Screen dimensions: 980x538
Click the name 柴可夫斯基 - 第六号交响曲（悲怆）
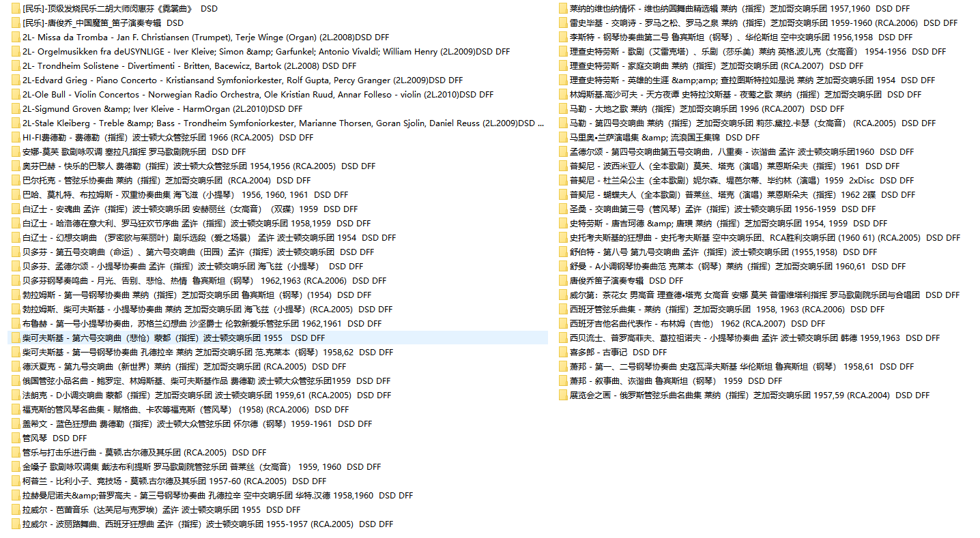coord(173,338)
